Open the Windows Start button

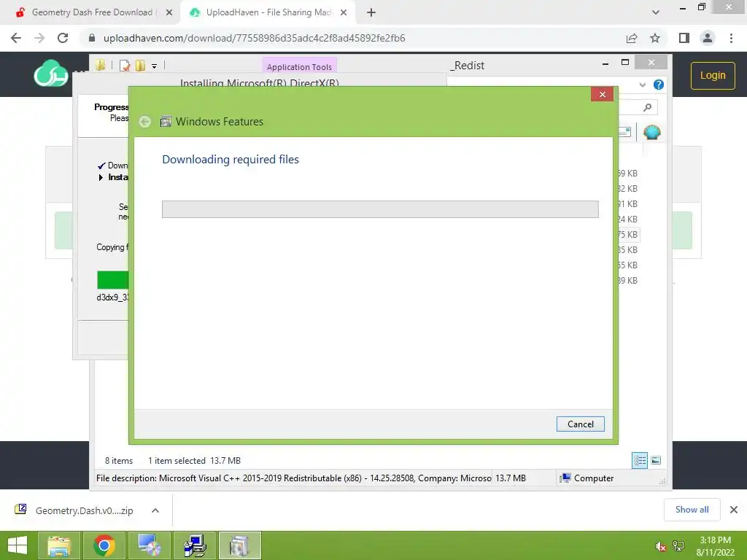click(18, 545)
